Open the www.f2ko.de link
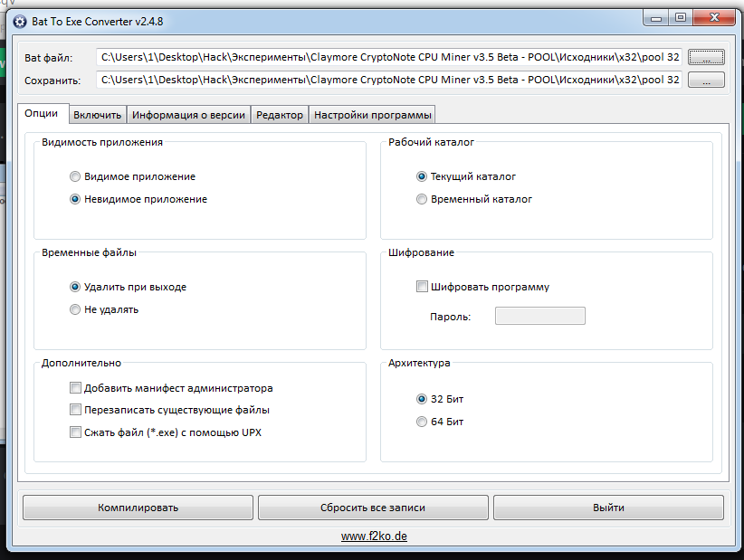This screenshot has height=560, width=744. 374,536
